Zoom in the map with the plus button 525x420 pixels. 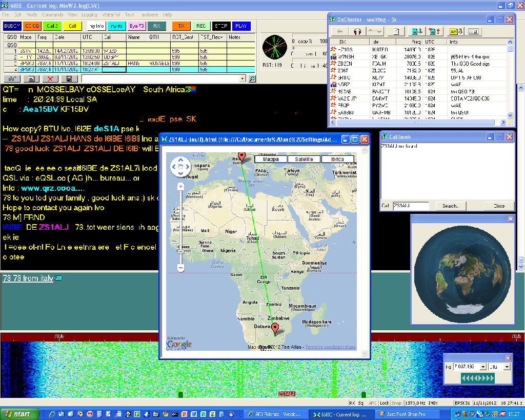[180, 187]
